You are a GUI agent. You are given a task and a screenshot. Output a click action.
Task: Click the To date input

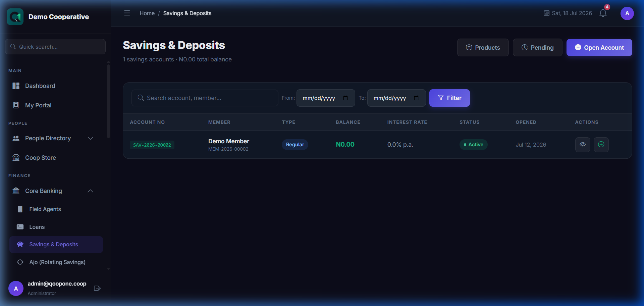click(396, 98)
